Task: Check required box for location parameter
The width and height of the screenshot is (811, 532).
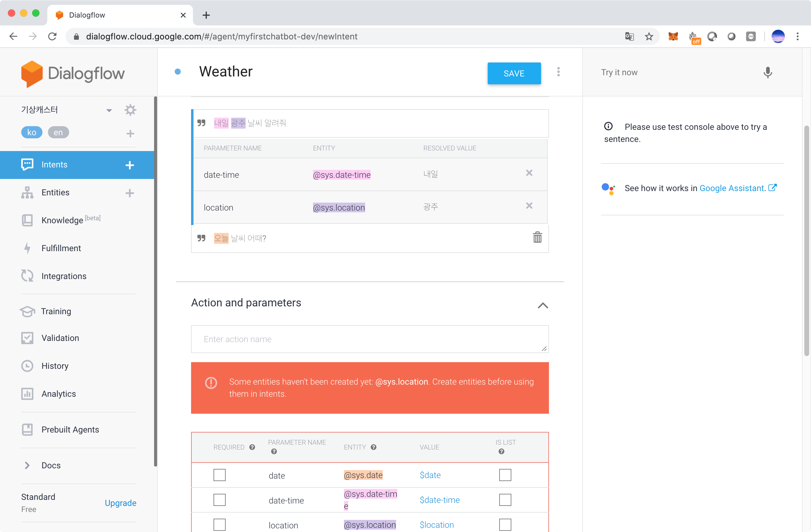Action: (x=220, y=525)
